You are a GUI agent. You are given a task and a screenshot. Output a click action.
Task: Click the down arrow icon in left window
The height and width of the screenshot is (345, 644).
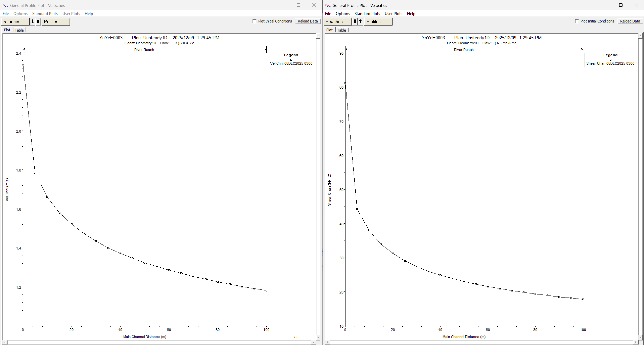tap(33, 21)
